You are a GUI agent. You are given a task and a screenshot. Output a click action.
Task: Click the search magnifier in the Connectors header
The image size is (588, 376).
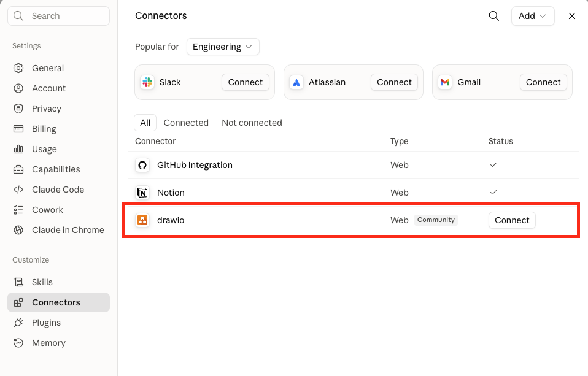coord(494,16)
